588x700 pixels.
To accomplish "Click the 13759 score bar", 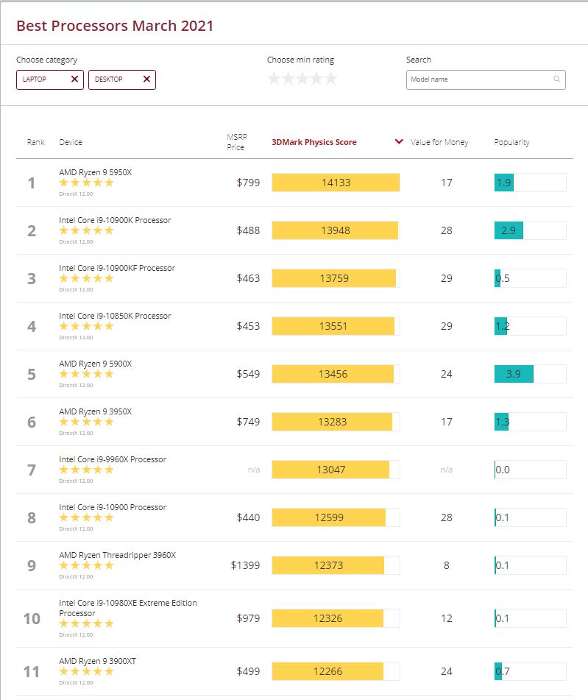I will [x=336, y=278].
